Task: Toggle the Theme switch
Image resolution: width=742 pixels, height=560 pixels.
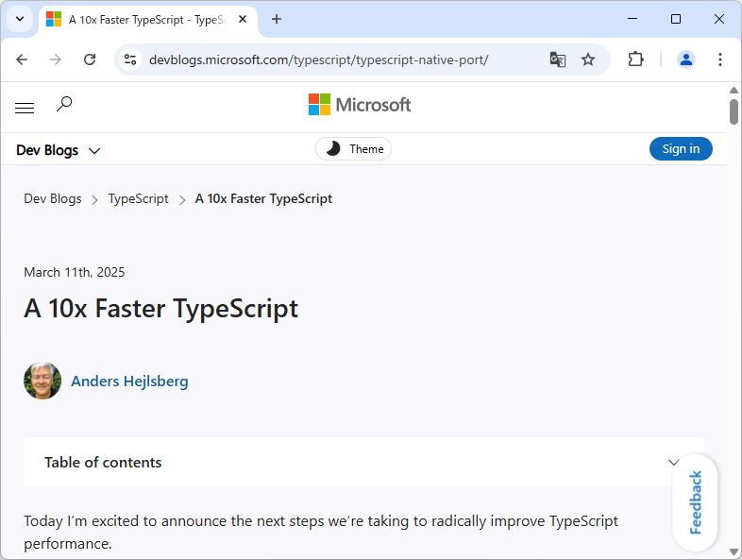Action: 354,149
